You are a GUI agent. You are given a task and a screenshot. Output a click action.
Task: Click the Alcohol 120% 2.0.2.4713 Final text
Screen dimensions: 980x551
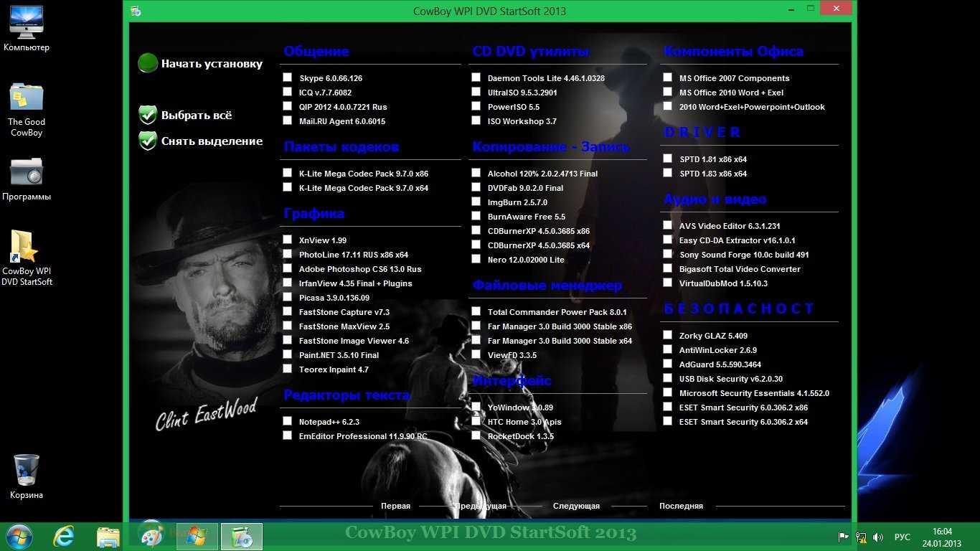542,174
